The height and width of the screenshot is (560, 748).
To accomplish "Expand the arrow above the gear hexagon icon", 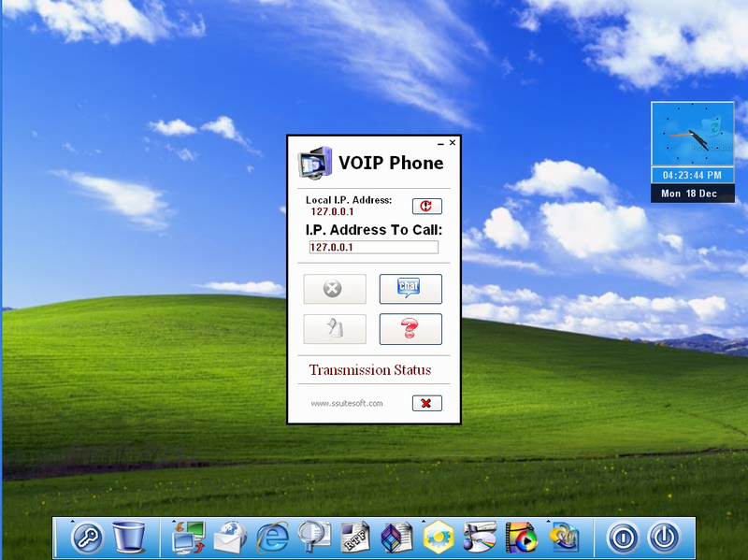I will pyautogui.click(x=424, y=521).
